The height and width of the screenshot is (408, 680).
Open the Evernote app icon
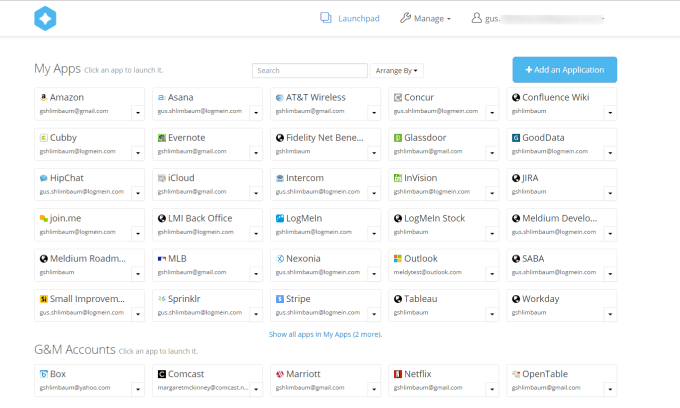(x=161, y=138)
